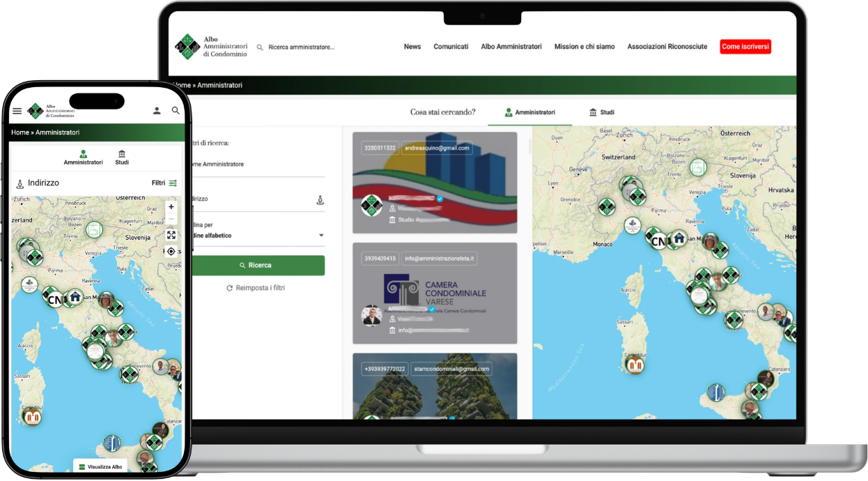868x481 pixels.
Task: Open the News menu item
Action: pyautogui.click(x=412, y=47)
